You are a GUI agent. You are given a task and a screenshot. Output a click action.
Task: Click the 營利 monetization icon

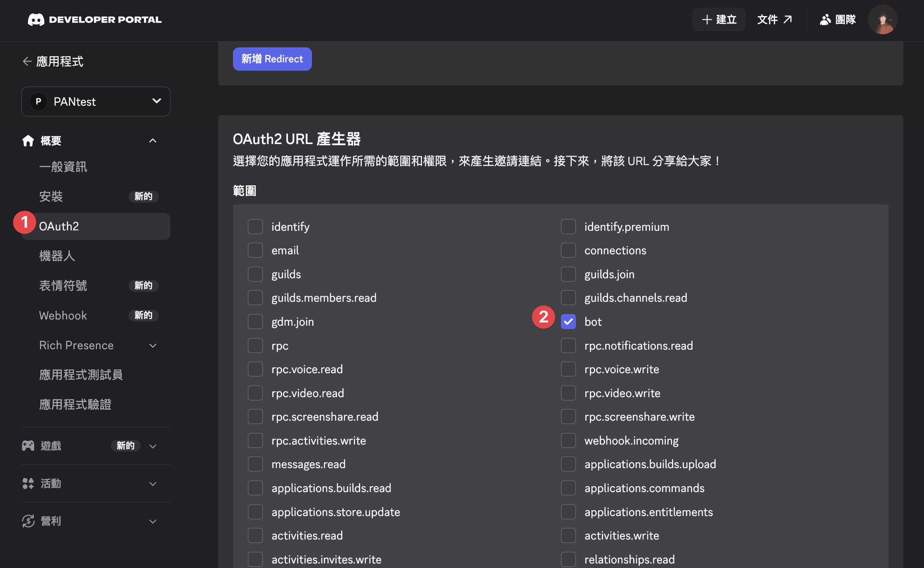(28, 521)
